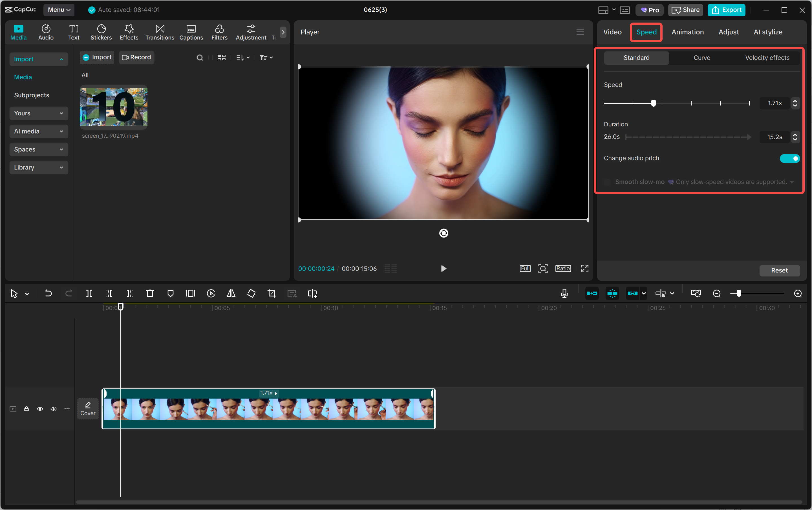Click the Reset button

pyautogui.click(x=779, y=270)
